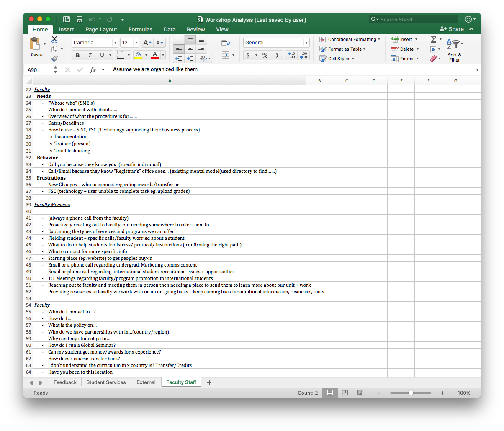The image size is (504, 431).
Task: Click the yellow fill color swatch
Action: tap(138, 55)
